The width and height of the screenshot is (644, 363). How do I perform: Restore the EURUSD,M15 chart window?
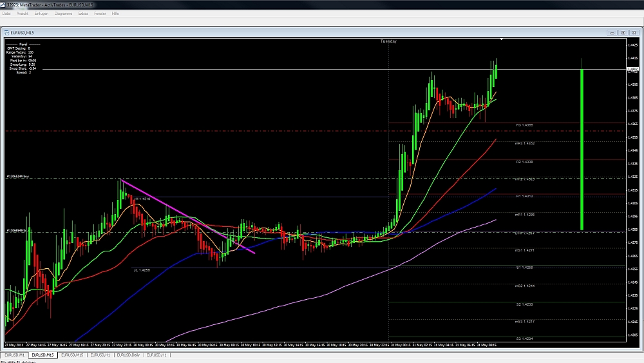623,32
